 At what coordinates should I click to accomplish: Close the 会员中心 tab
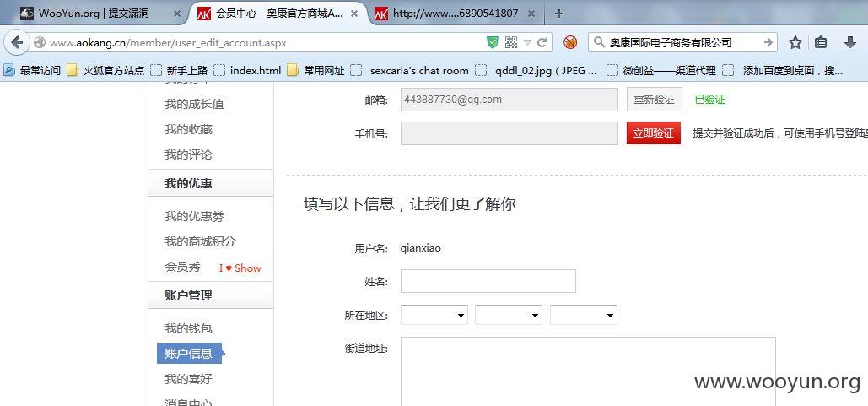click(x=356, y=14)
